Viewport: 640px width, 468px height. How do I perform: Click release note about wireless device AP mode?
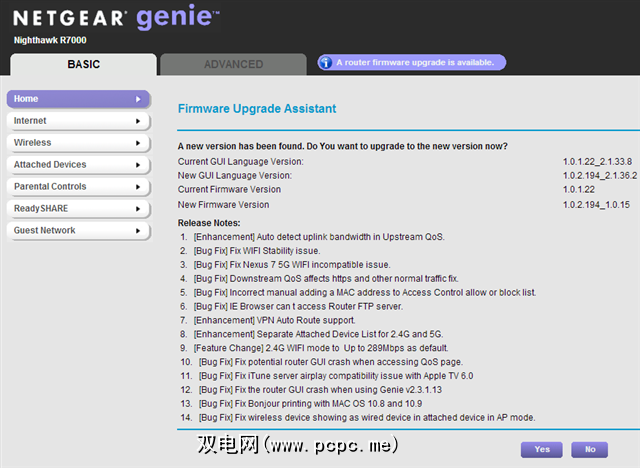(x=367, y=417)
